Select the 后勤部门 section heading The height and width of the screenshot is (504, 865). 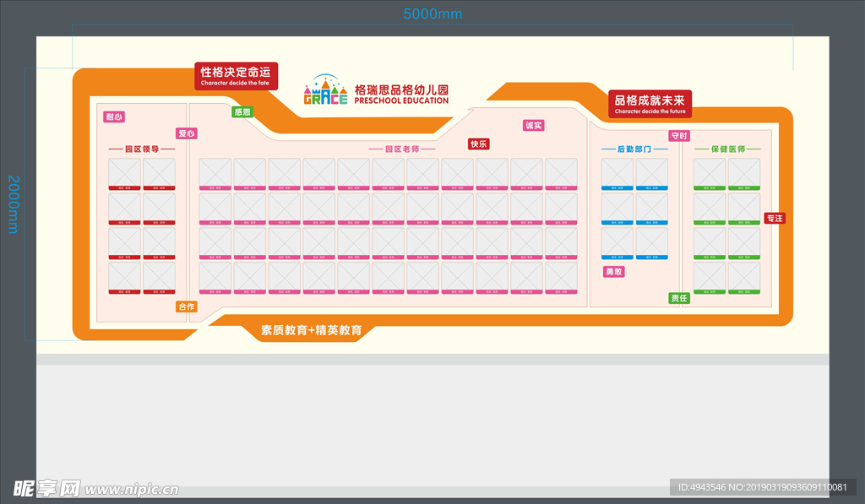[x=634, y=149]
